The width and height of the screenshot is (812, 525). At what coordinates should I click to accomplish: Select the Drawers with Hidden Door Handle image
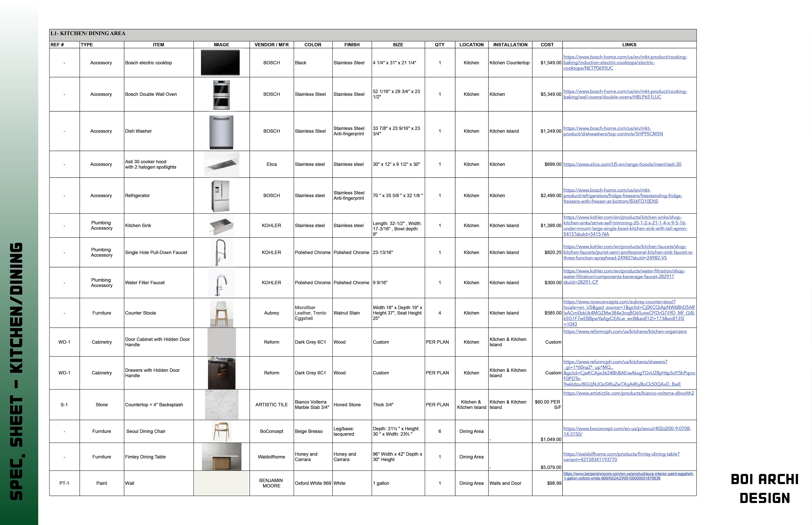tap(221, 373)
